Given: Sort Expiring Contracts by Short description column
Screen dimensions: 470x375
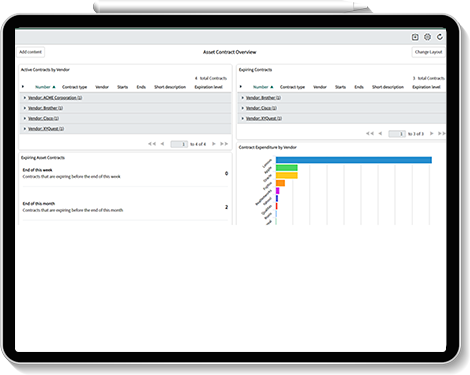Looking at the screenshot, I should 388,87.
